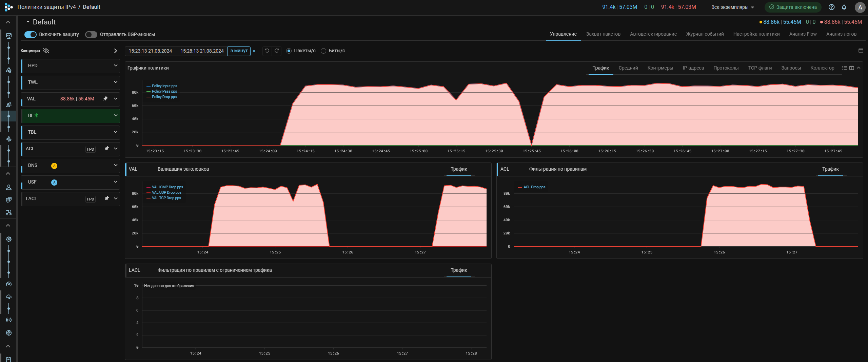
Task: Select the 'Биты/с' radio button
Action: pyautogui.click(x=323, y=51)
